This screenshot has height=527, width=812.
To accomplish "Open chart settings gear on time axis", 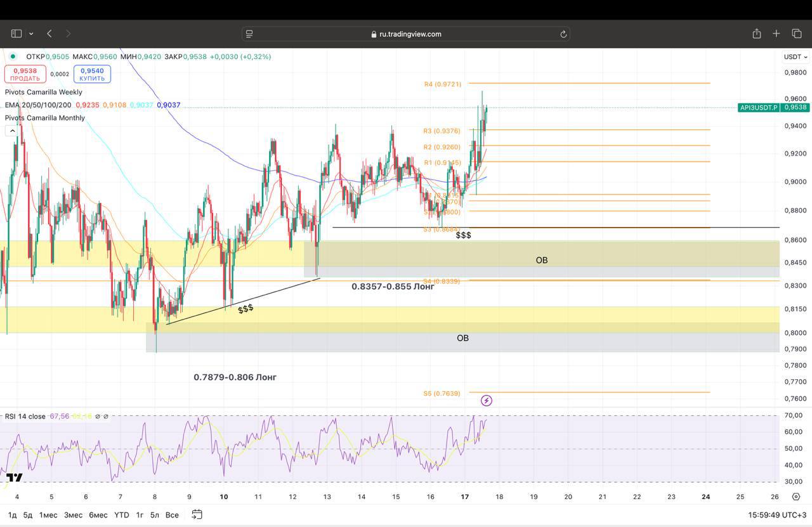I will pyautogui.click(x=796, y=497).
